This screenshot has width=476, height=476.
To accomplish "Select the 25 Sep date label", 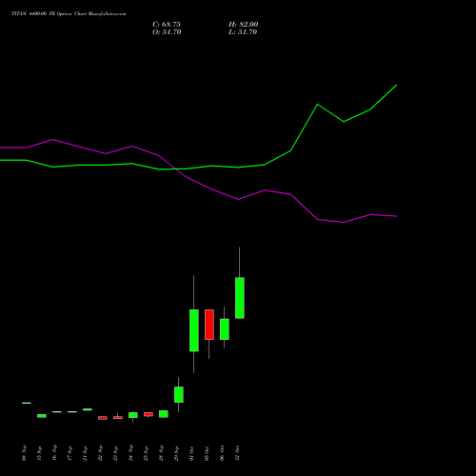I will coord(147,453).
